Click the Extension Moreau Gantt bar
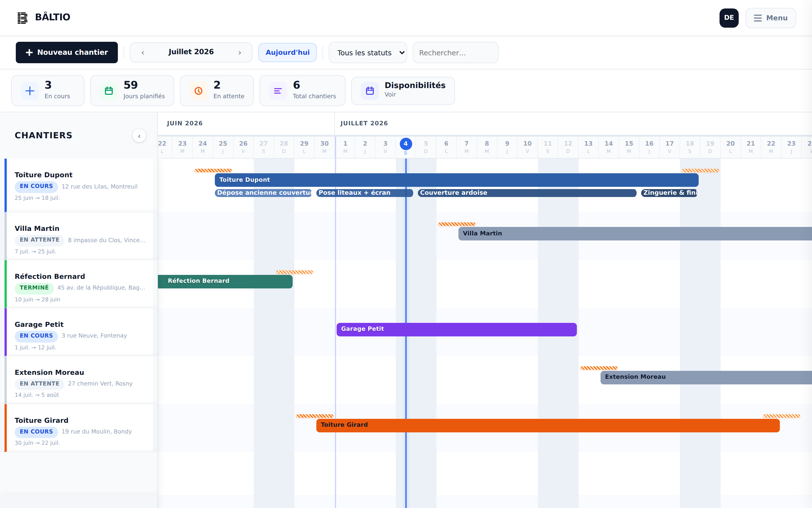The image size is (812, 508). coord(706,378)
